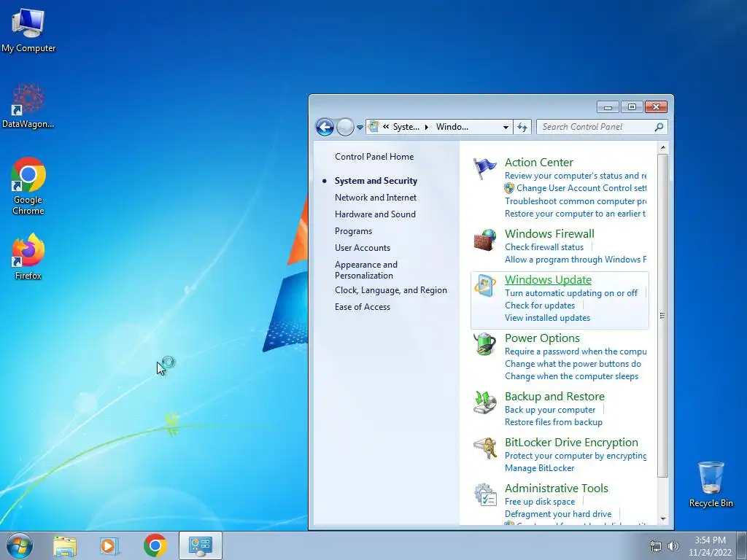Viewport: 747px width, 560px height.
Task: Click the taskbar clock showing 3:54 PM
Action: [x=710, y=546]
